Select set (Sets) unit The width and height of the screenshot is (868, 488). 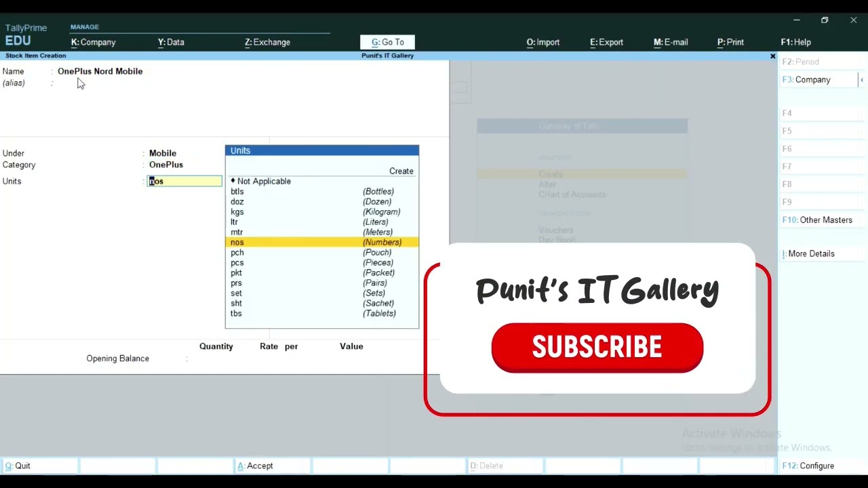click(x=322, y=293)
